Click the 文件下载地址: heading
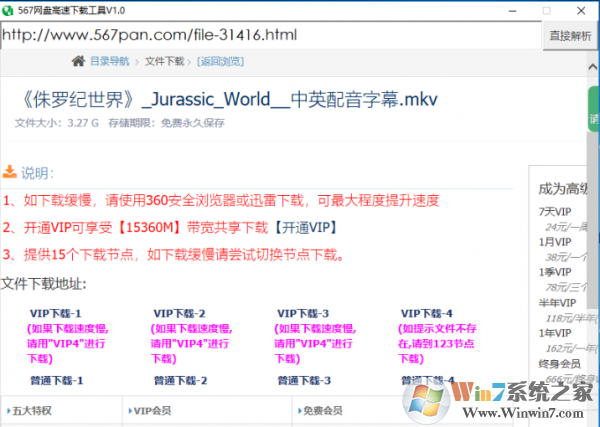Image resolution: width=600 pixels, height=427 pixels. [44, 284]
